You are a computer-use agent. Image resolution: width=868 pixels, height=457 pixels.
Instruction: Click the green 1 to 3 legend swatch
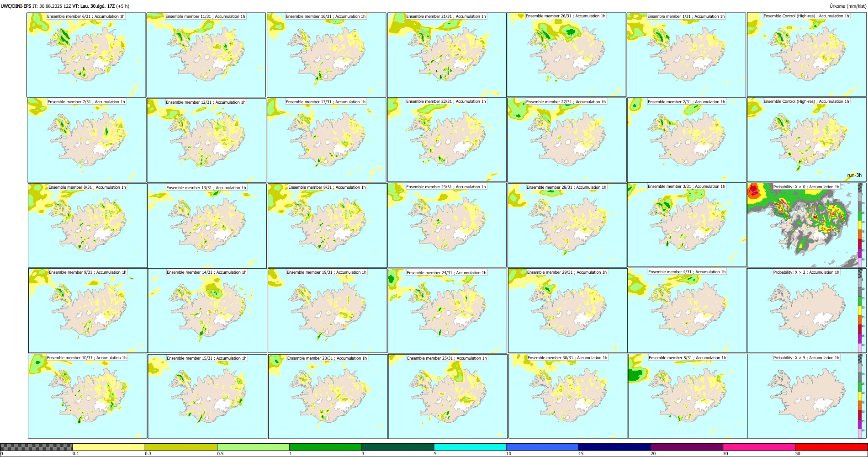click(325, 447)
